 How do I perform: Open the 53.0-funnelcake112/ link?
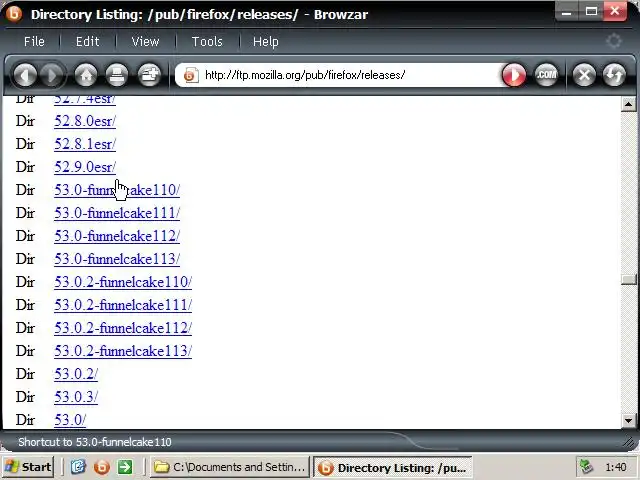(117, 236)
